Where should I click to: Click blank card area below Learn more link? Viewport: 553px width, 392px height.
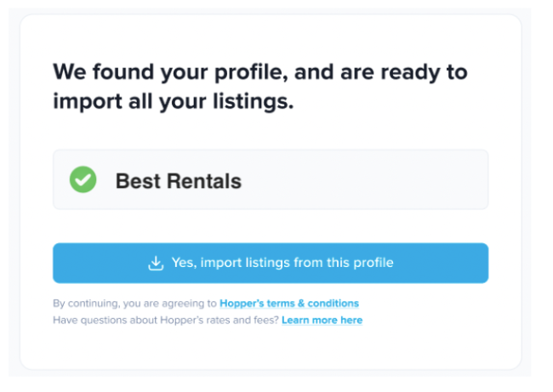pyautogui.click(x=271, y=350)
